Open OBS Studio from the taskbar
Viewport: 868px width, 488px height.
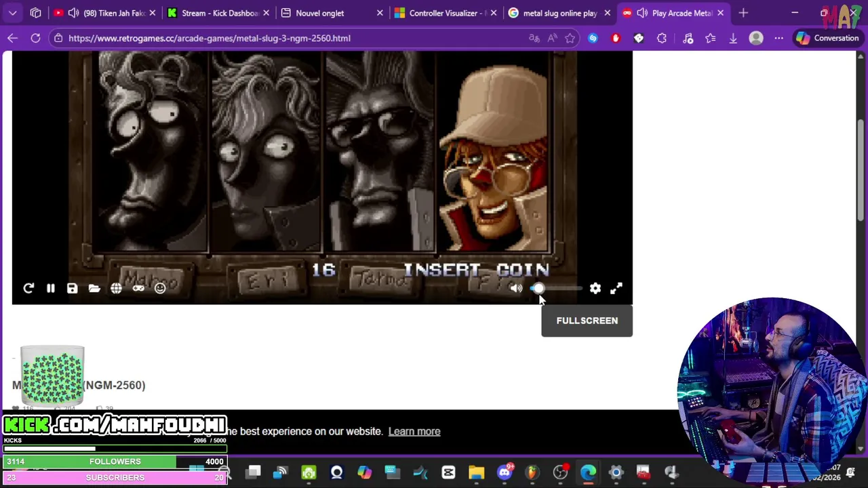click(x=560, y=472)
